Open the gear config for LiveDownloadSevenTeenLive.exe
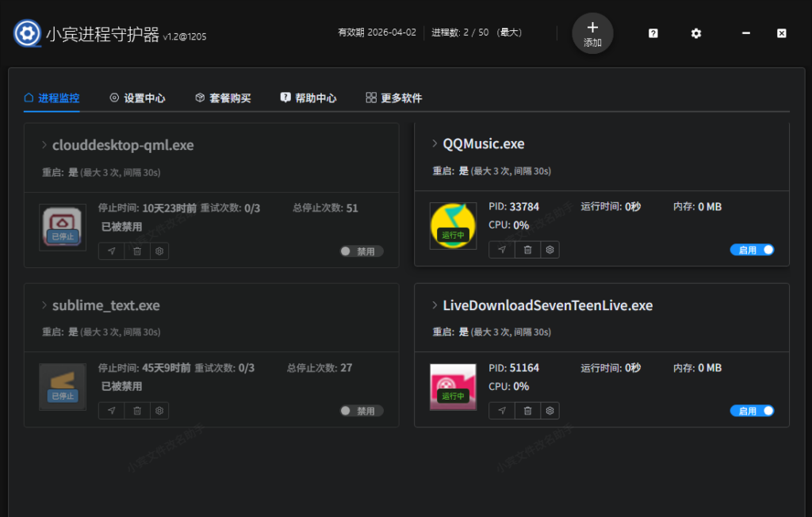 pos(550,410)
